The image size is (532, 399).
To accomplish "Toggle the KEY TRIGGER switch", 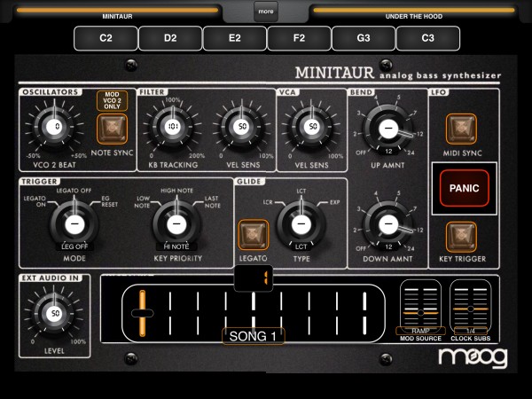I will (x=461, y=237).
